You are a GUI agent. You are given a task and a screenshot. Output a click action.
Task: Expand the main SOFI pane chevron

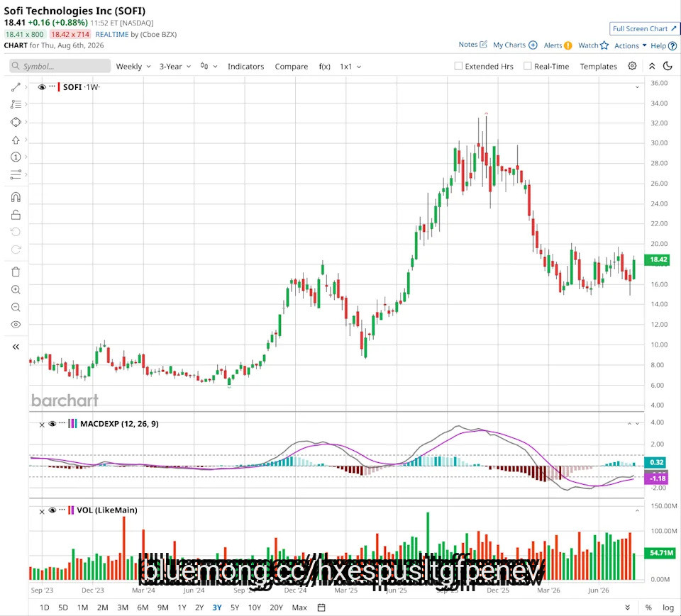[637, 87]
